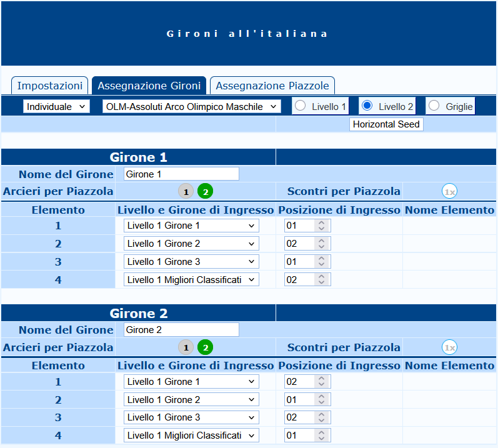
Task: Open Girone 1 element 2 level dropdown
Action: pyautogui.click(x=191, y=244)
